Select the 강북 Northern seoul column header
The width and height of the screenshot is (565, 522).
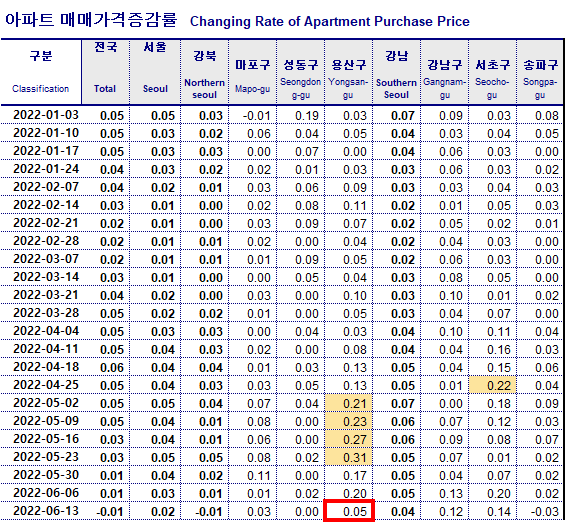(204, 72)
